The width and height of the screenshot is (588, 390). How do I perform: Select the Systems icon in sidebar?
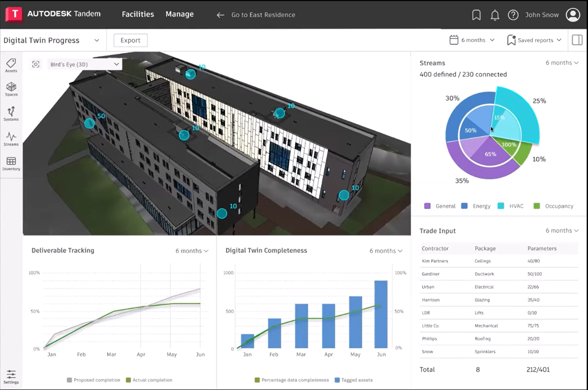pos(11,114)
